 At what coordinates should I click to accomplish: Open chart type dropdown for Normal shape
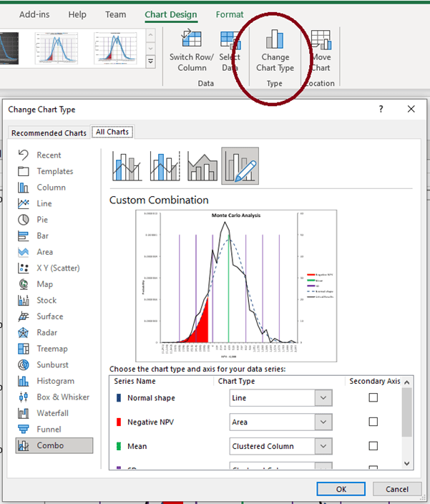(324, 398)
